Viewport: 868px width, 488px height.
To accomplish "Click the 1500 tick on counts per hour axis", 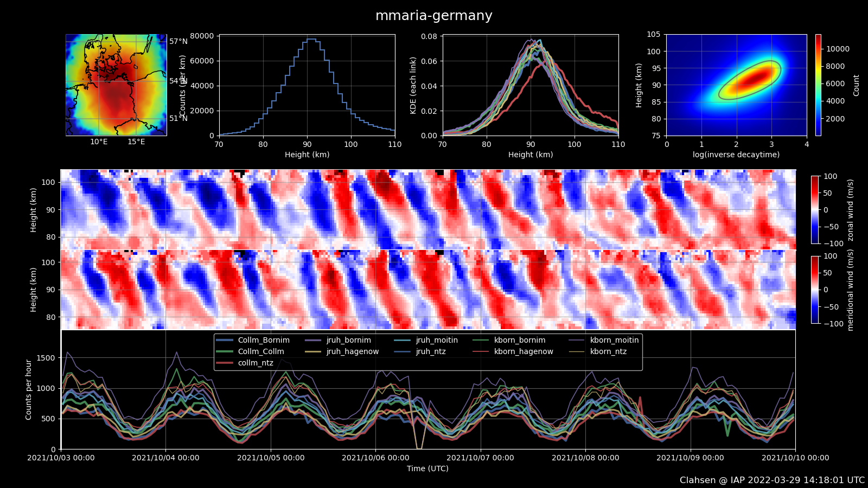I will point(46,358).
